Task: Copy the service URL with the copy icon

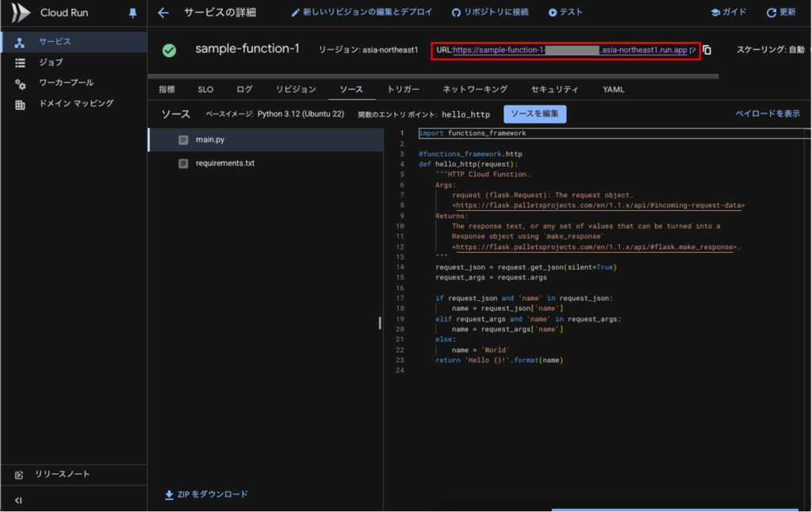Action: pos(707,50)
